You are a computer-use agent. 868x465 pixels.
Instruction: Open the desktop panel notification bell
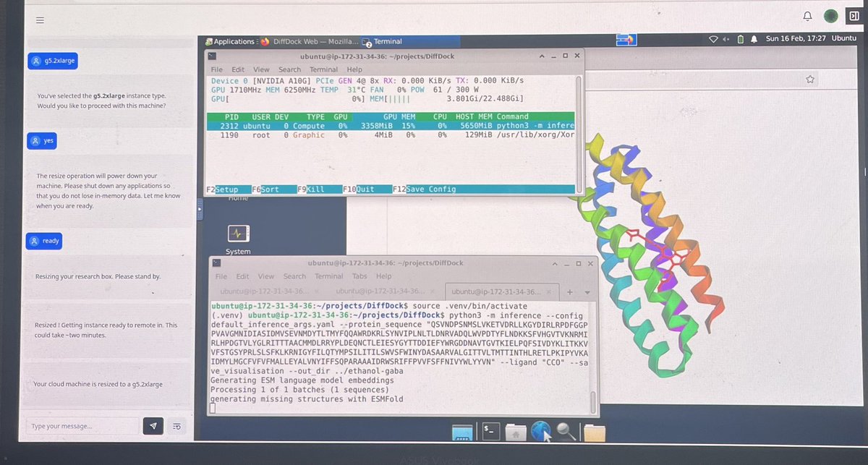tap(754, 38)
